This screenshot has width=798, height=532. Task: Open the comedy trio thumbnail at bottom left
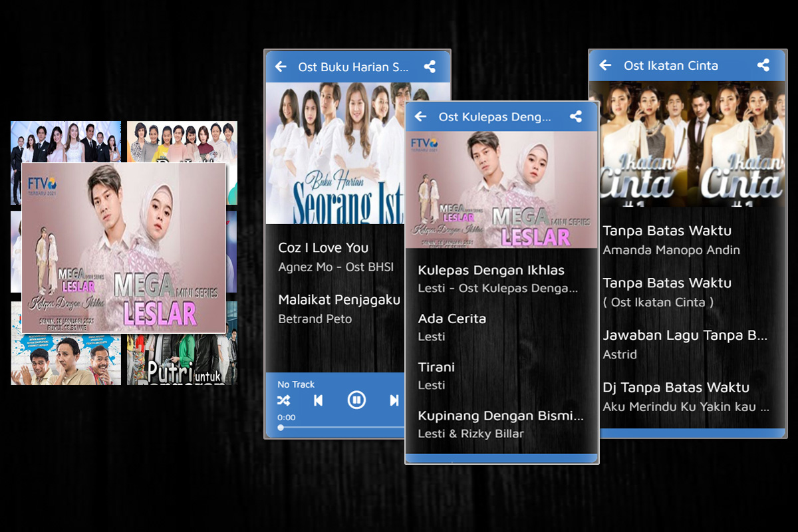coord(66,359)
